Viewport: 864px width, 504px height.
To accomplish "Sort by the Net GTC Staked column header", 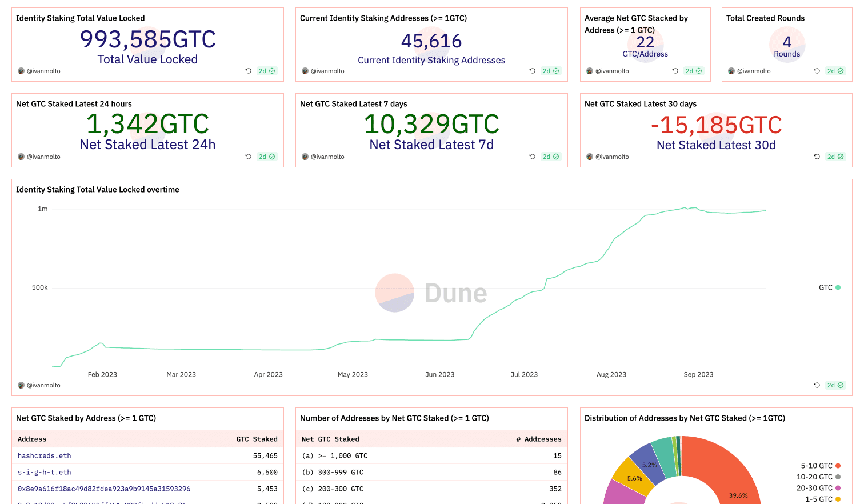I will pyautogui.click(x=330, y=439).
